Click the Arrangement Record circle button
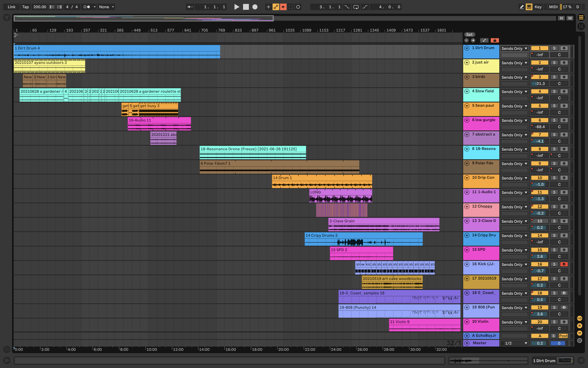The height and width of the screenshot is (368, 588). point(255,7)
